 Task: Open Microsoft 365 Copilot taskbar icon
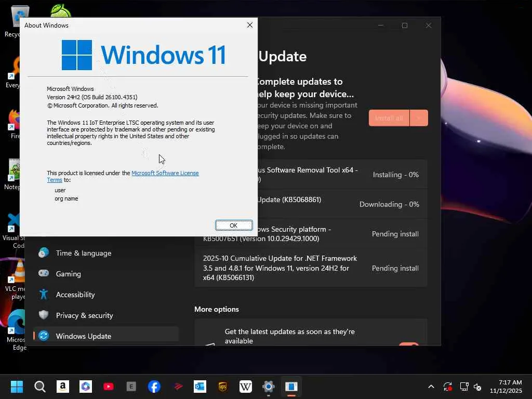[86, 387]
